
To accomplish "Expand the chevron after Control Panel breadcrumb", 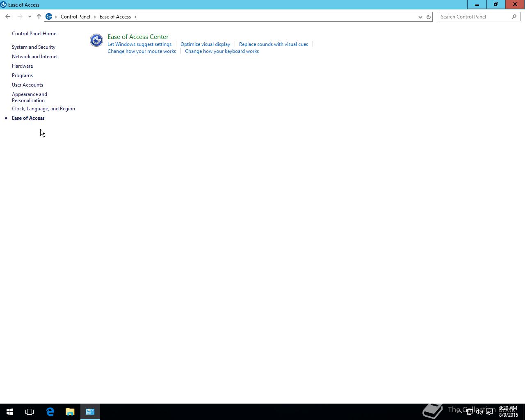I will (95, 17).
